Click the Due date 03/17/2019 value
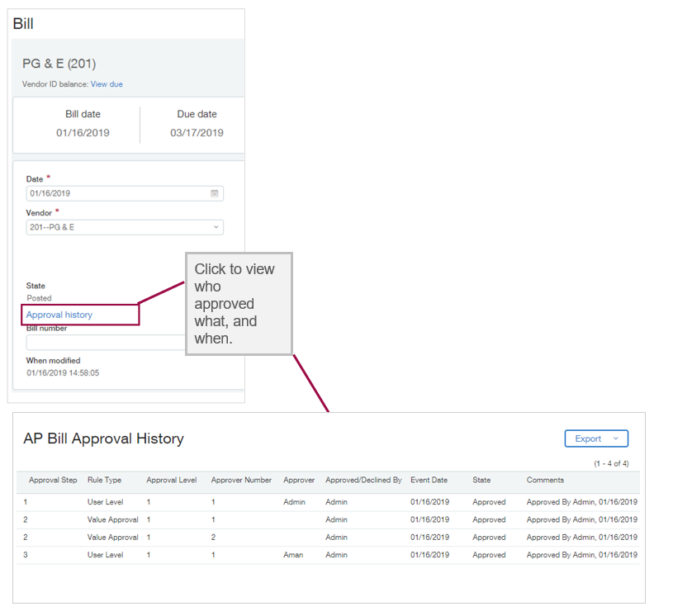Screen dimensions: 673x616 [197, 130]
